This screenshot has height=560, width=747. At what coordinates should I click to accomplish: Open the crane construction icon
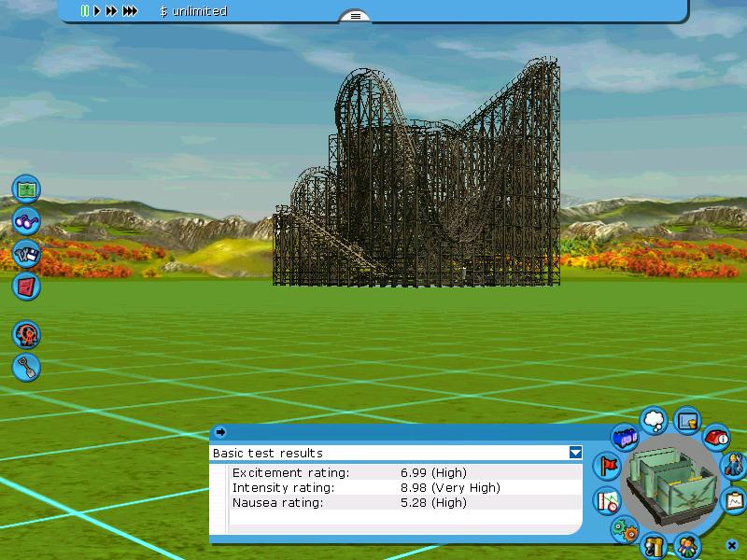tap(654, 546)
